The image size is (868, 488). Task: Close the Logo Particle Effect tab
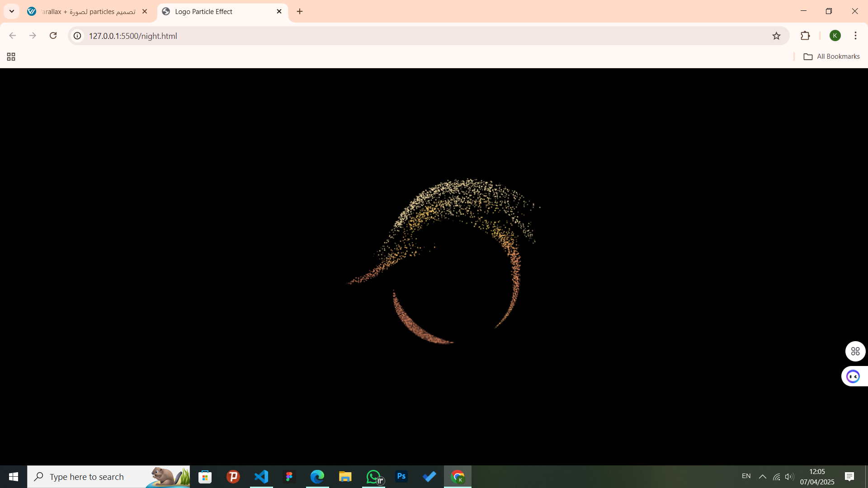coord(279,11)
